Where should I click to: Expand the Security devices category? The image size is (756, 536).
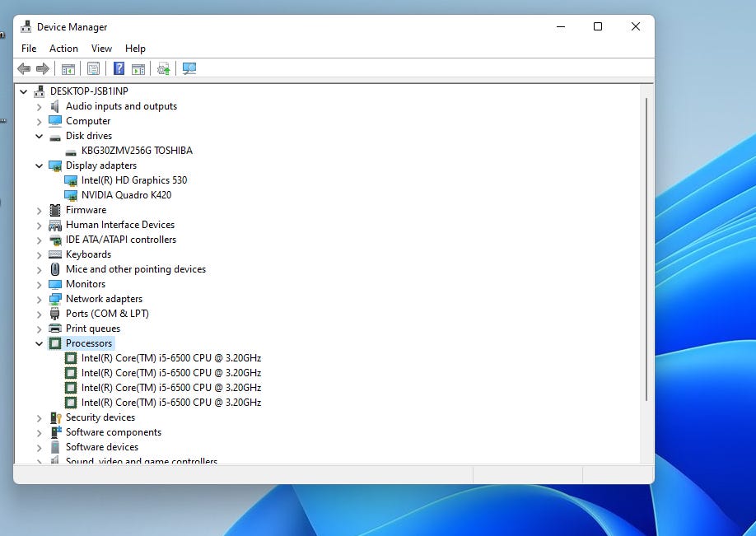point(39,417)
